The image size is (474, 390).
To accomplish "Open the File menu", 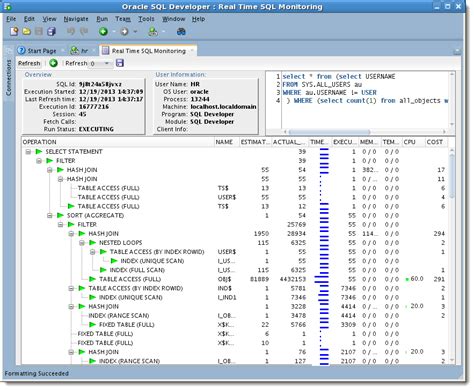I will point(11,19).
